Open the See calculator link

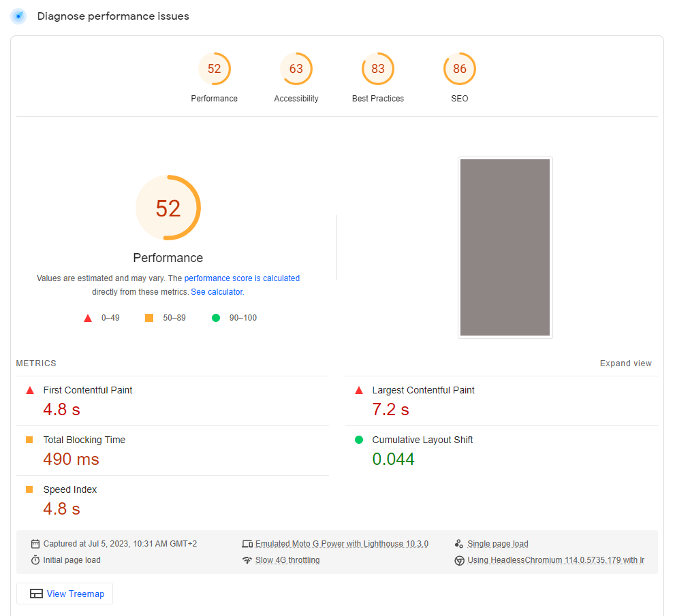coord(217,291)
